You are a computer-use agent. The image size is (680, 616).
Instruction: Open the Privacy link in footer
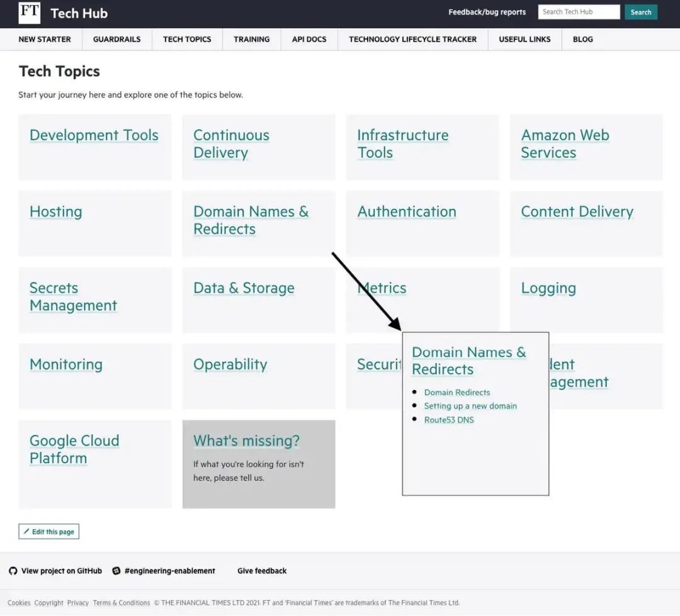point(77,603)
